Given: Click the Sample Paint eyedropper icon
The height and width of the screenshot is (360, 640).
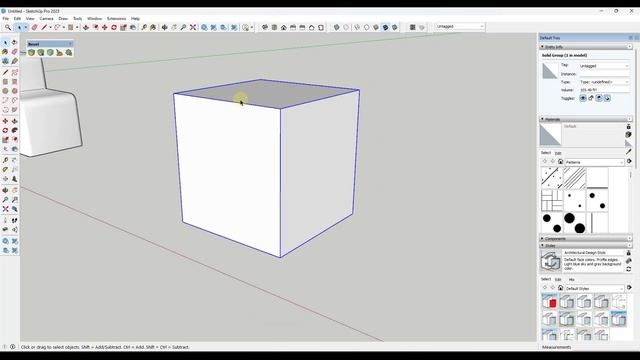Looking at the screenshot, I should pyautogui.click(x=629, y=151).
